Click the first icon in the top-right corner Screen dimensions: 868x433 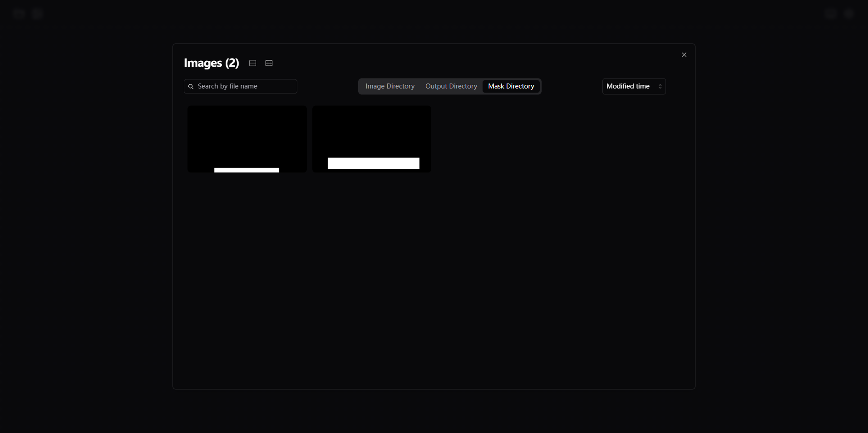tap(831, 14)
